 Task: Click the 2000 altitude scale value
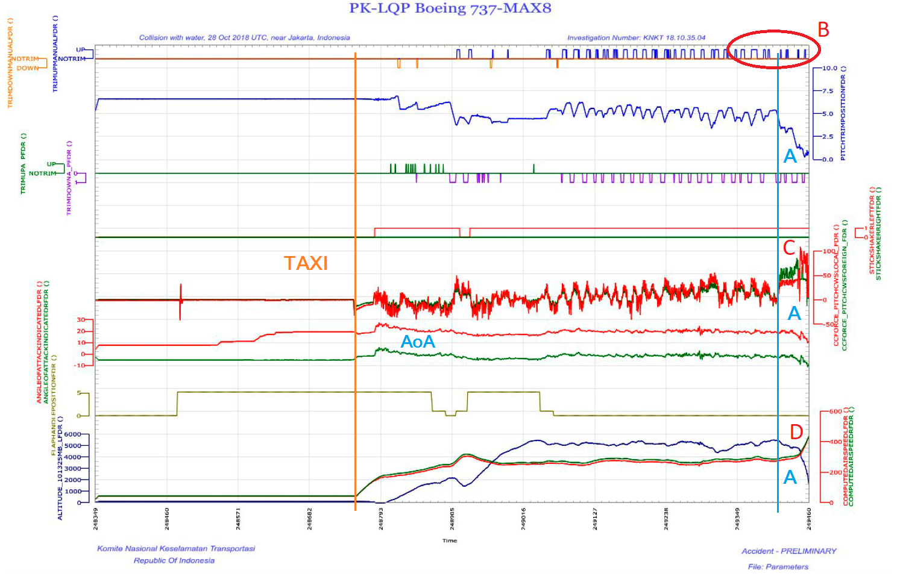coord(72,480)
